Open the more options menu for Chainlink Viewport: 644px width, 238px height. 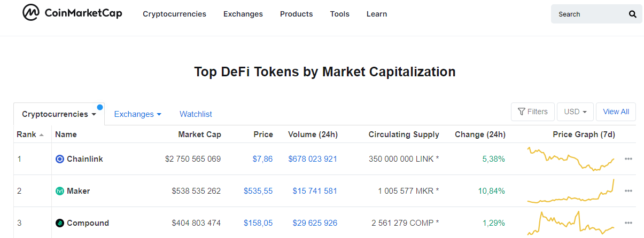click(628, 159)
